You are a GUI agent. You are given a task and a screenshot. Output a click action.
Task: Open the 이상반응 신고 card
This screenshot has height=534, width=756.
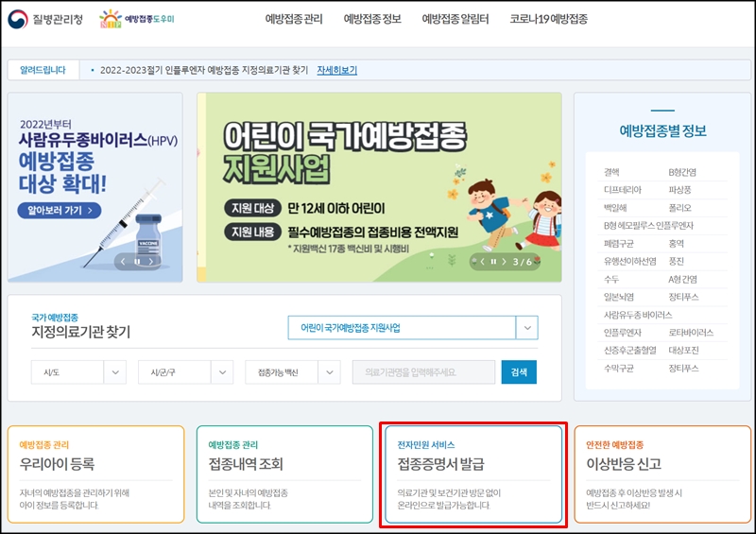click(662, 474)
